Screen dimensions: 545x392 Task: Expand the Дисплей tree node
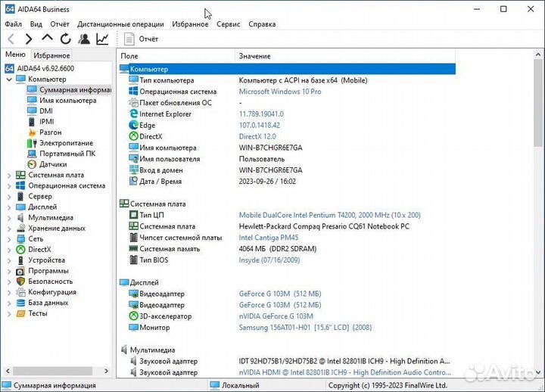(x=9, y=207)
